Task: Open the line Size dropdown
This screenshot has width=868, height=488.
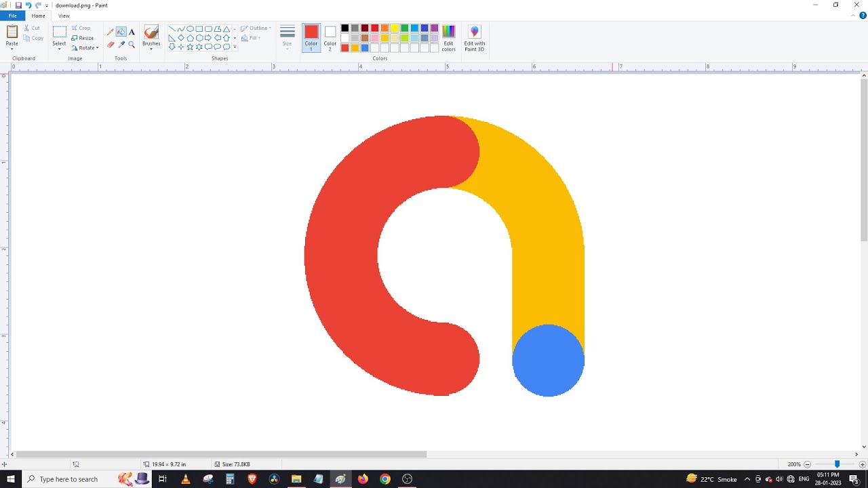Action: pos(288,38)
